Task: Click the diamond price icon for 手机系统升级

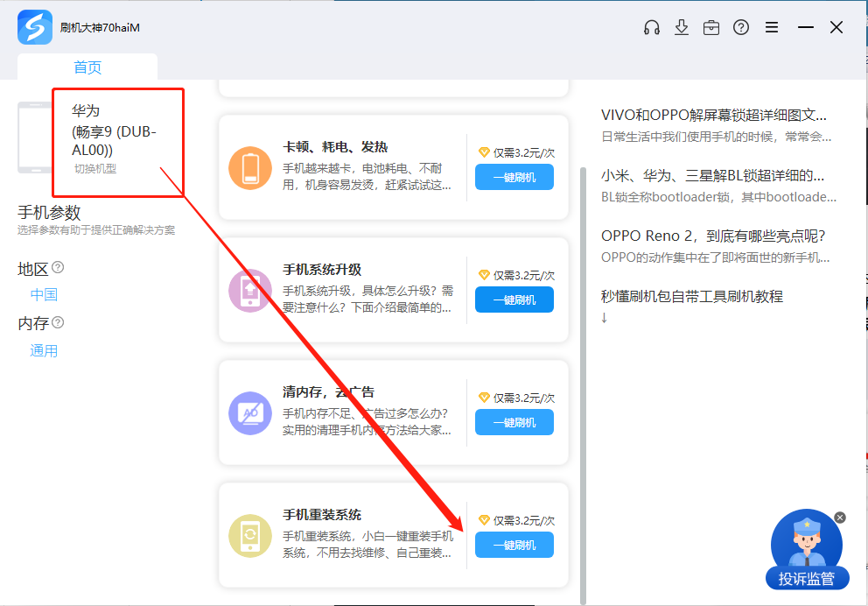Action: click(484, 275)
